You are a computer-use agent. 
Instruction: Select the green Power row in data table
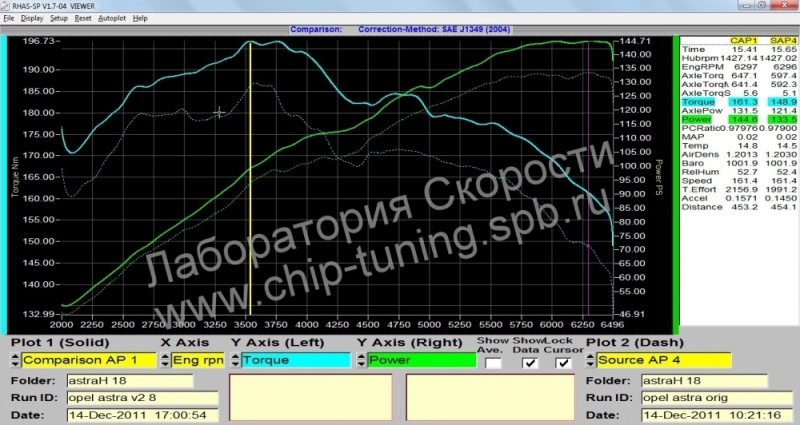[735, 119]
